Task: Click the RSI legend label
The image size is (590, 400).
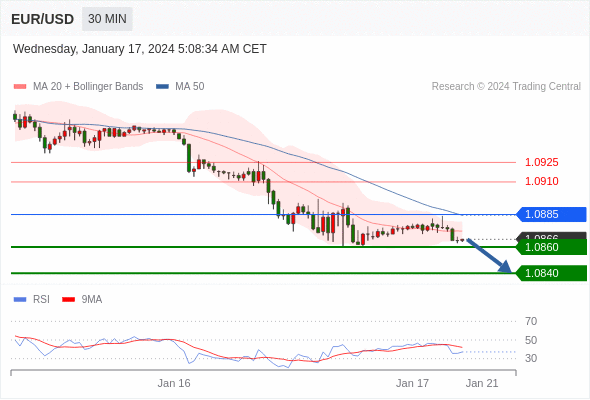Action: [x=41, y=300]
